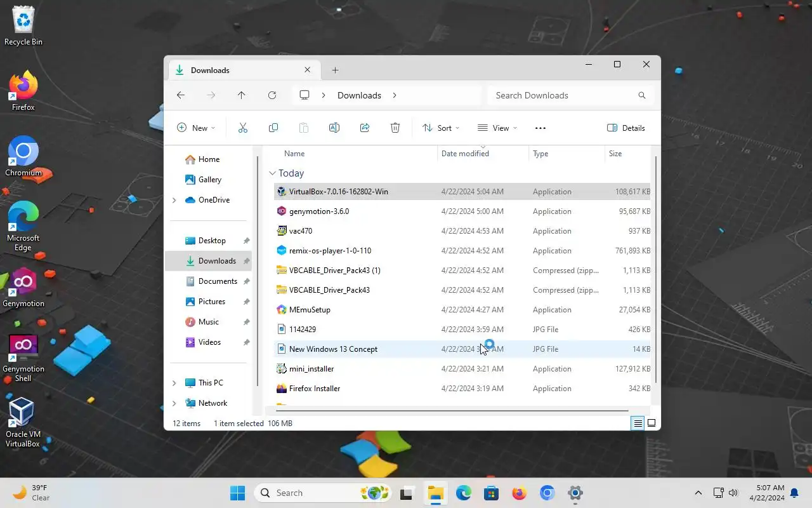Click the taskbar Search box
Viewport: 812px width, 508px height.
pyautogui.click(x=324, y=493)
